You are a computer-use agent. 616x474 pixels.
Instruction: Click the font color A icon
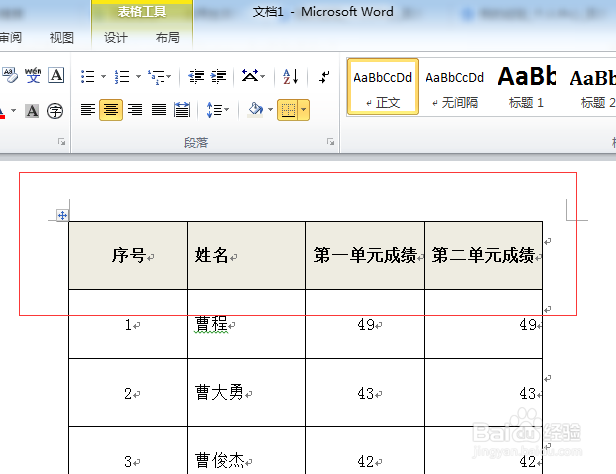pyautogui.click(x=2, y=111)
